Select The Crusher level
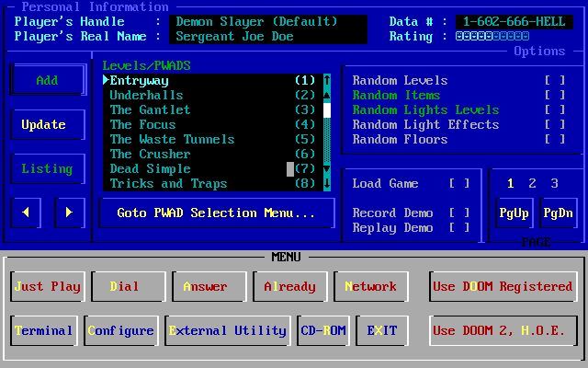The image size is (588, 368). (x=212, y=154)
